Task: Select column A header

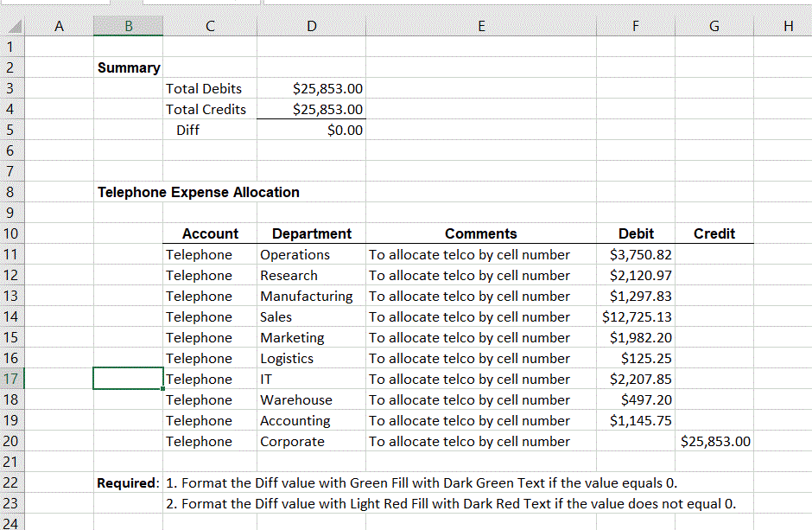Action: [x=59, y=26]
